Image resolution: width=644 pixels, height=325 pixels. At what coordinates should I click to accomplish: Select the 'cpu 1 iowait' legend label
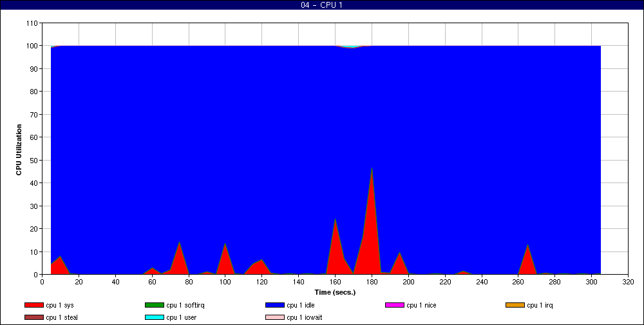305,317
